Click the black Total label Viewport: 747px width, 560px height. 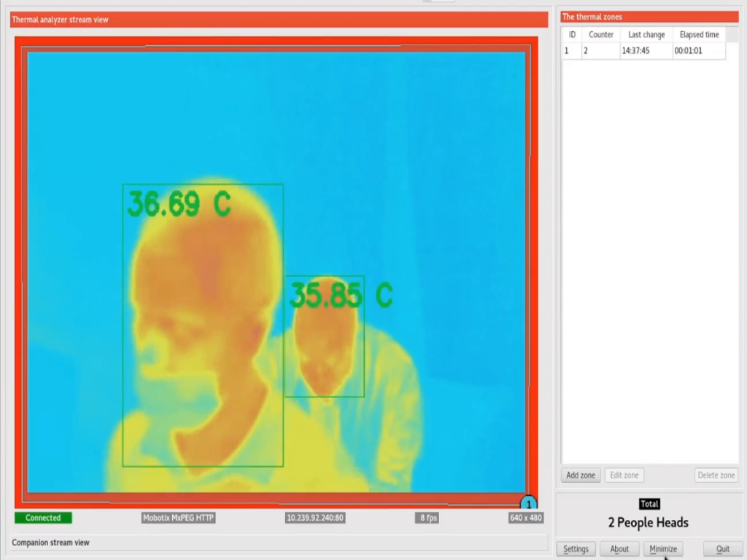coord(649,504)
